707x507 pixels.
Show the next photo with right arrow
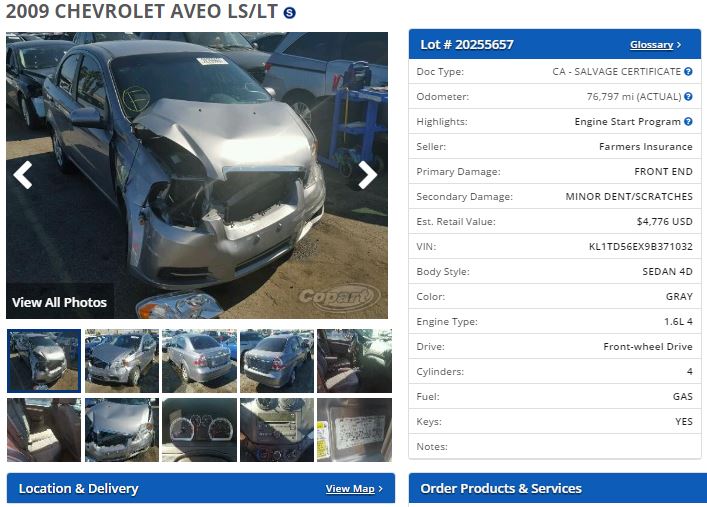point(367,175)
